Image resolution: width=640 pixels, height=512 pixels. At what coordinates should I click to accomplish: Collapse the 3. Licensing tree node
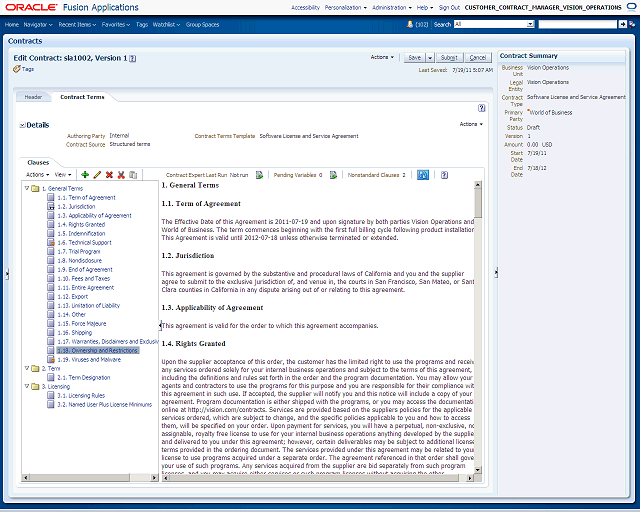tap(27, 386)
